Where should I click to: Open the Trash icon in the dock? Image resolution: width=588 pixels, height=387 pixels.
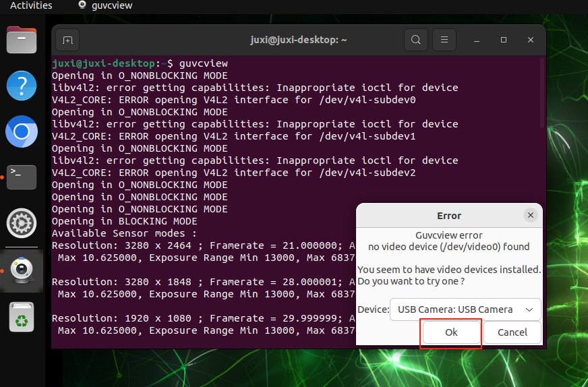pos(22,317)
